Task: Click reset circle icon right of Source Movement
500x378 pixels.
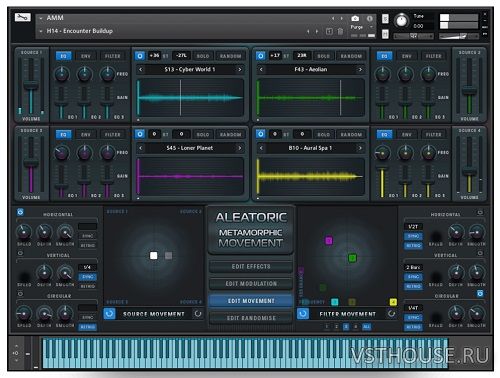Action: (198, 314)
